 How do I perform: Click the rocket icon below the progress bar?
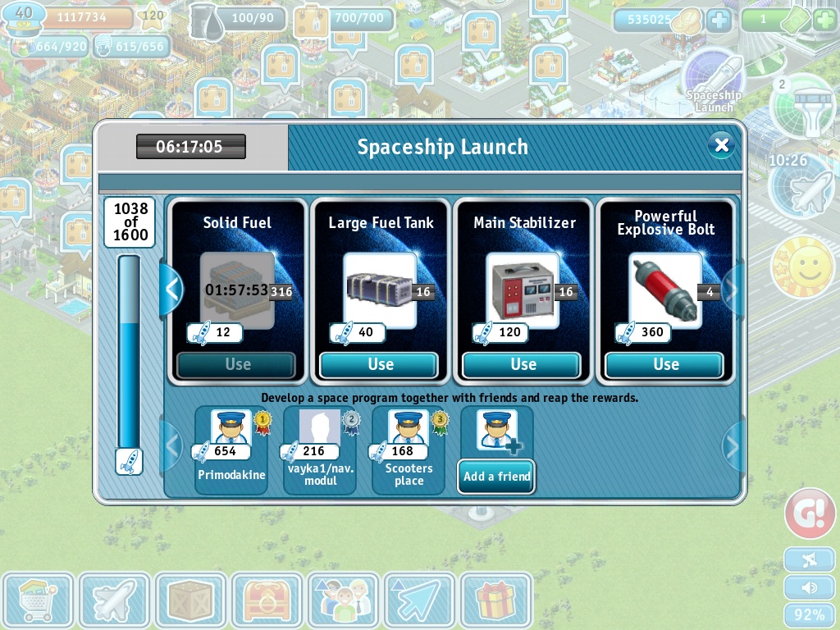(x=129, y=462)
